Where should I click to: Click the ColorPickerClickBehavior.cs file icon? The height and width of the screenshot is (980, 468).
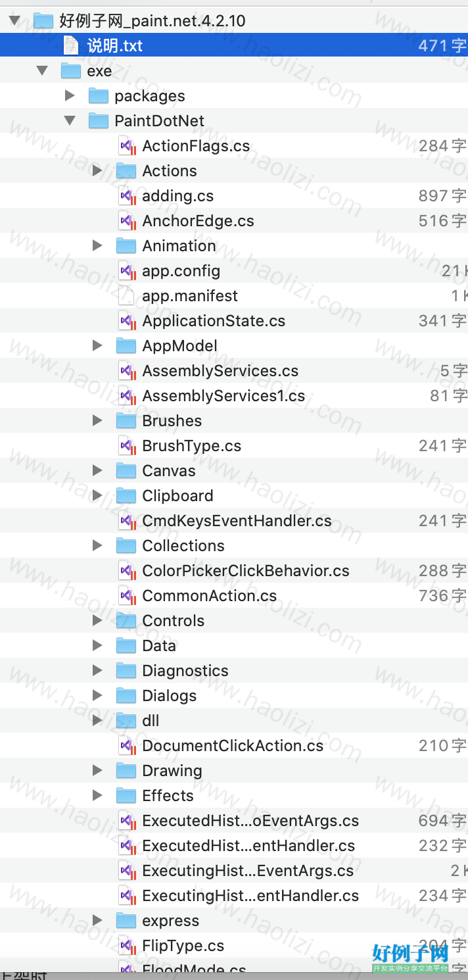click(x=126, y=570)
